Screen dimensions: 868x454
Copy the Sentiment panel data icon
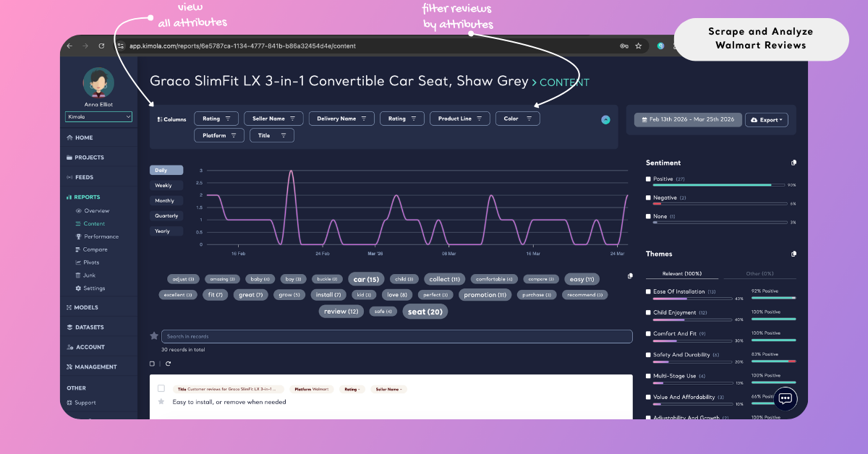tap(793, 163)
